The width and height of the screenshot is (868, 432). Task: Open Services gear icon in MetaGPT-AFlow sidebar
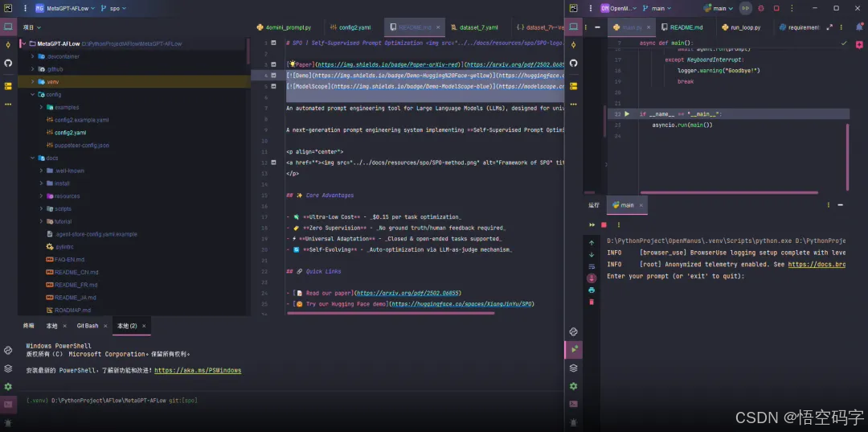point(8,387)
